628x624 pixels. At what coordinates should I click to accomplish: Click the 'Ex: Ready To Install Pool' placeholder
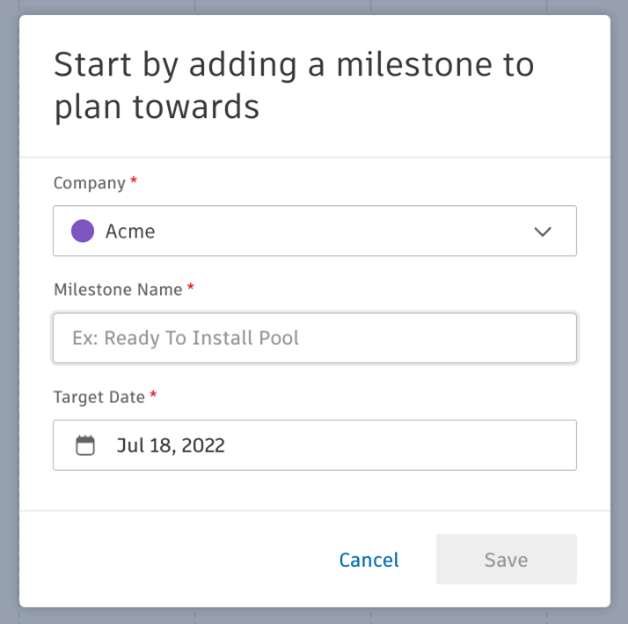[185, 338]
